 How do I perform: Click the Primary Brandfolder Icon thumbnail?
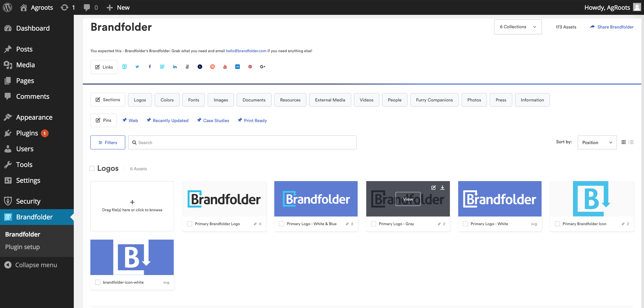(592, 199)
